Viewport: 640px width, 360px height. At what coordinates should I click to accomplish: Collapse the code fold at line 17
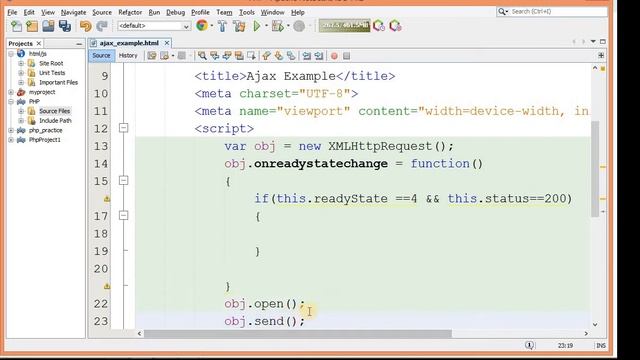pyautogui.click(x=123, y=216)
